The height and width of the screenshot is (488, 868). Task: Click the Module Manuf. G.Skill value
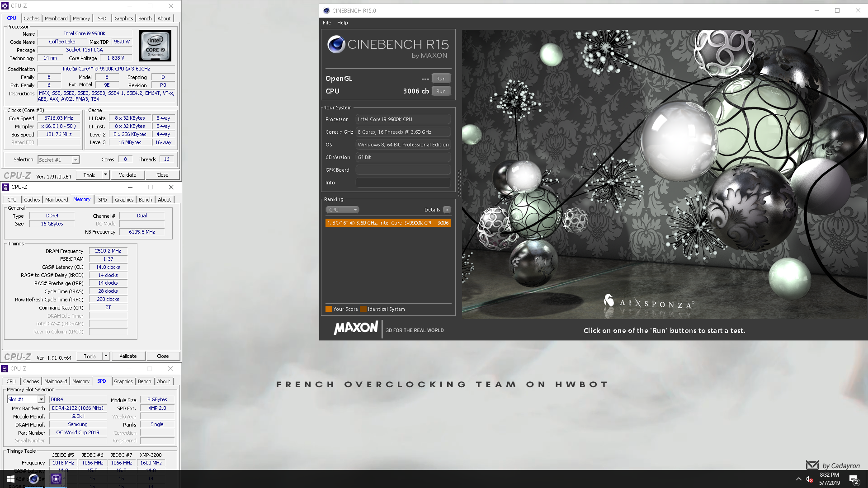(78, 417)
